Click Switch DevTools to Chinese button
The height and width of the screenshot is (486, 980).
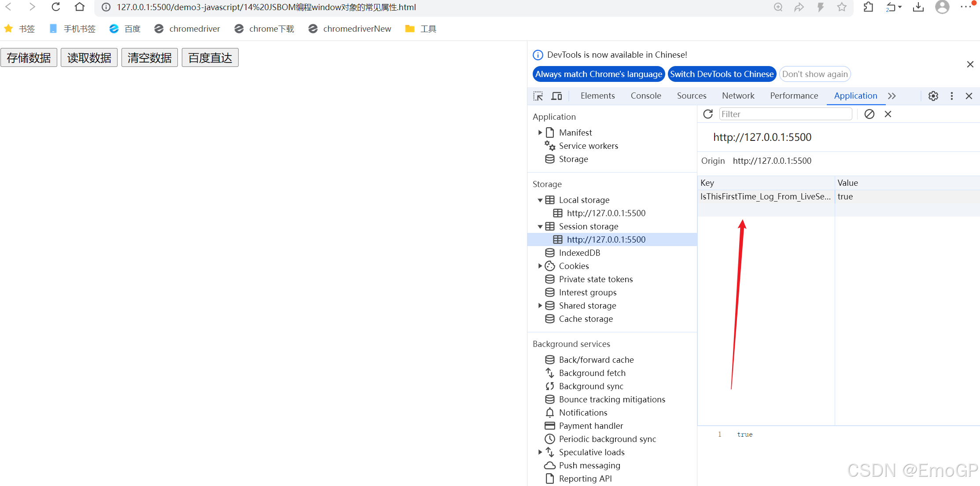722,74
